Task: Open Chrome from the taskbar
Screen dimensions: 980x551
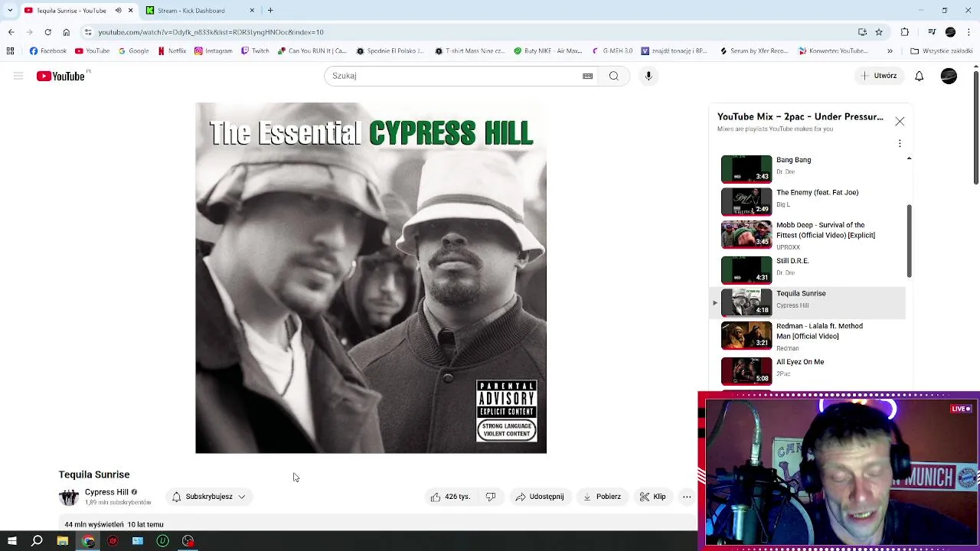Action: coord(88,541)
